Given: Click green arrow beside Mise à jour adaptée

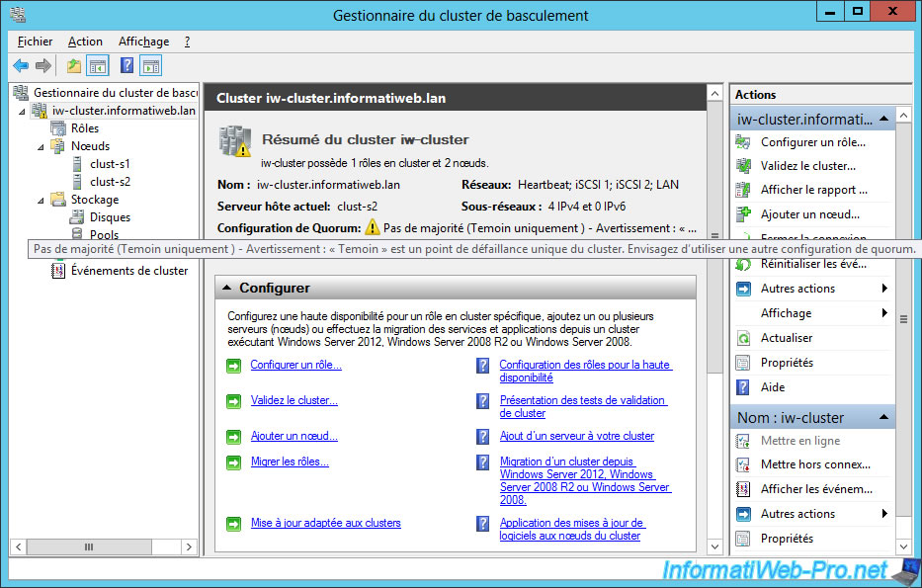Looking at the screenshot, I should tap(234, 524).
